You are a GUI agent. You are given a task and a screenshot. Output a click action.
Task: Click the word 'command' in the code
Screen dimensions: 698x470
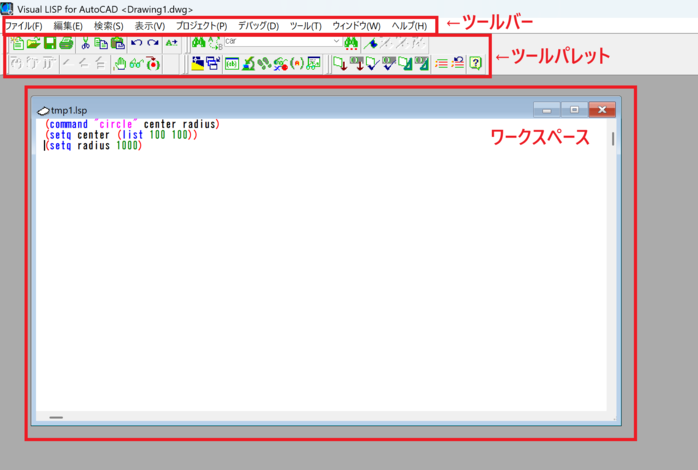pyautogui.click(x=69, y=124)
